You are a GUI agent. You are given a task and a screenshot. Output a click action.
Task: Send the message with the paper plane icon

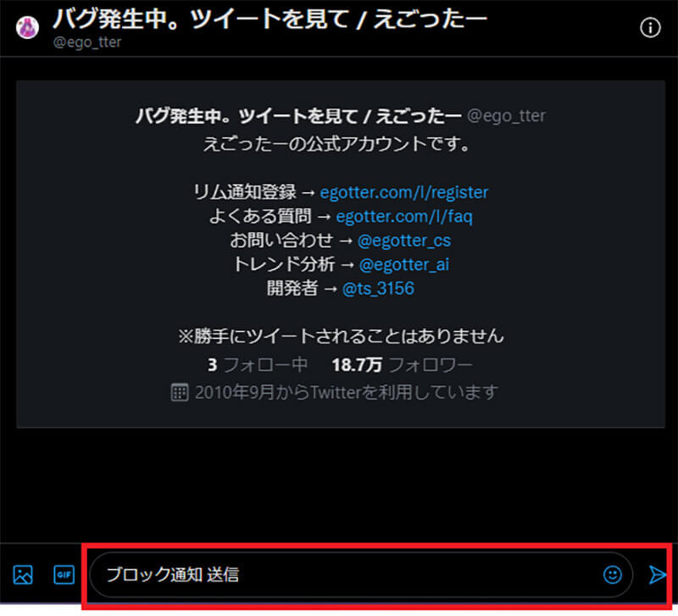coord(658,575)
